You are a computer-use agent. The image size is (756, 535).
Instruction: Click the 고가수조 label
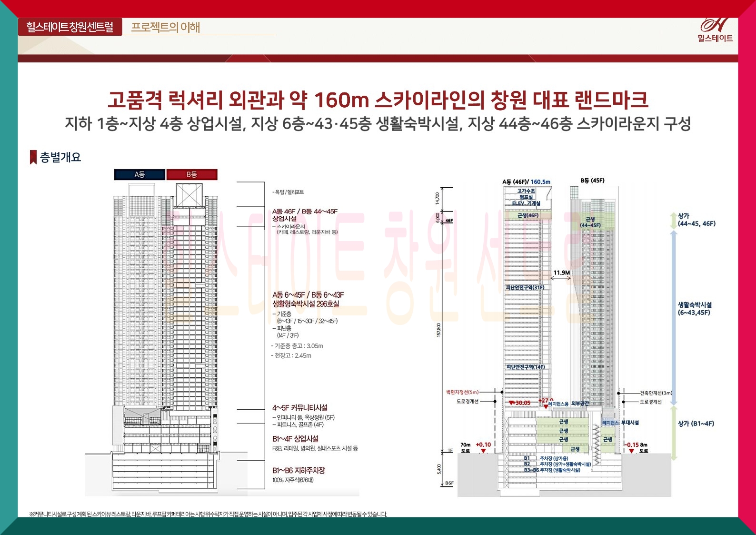click(x=526, y=191)
